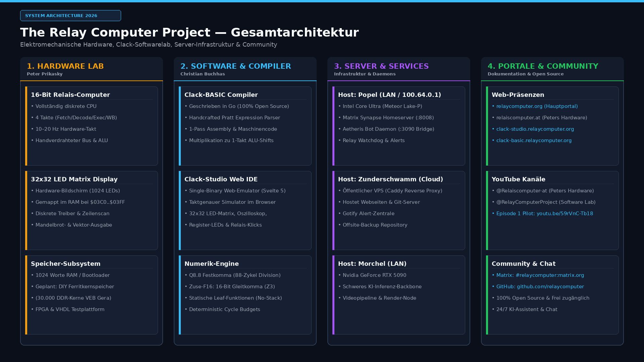This screenshot has height=362, width=644.
Task: Click the Host: Popel card title
Action: (389, 95)
